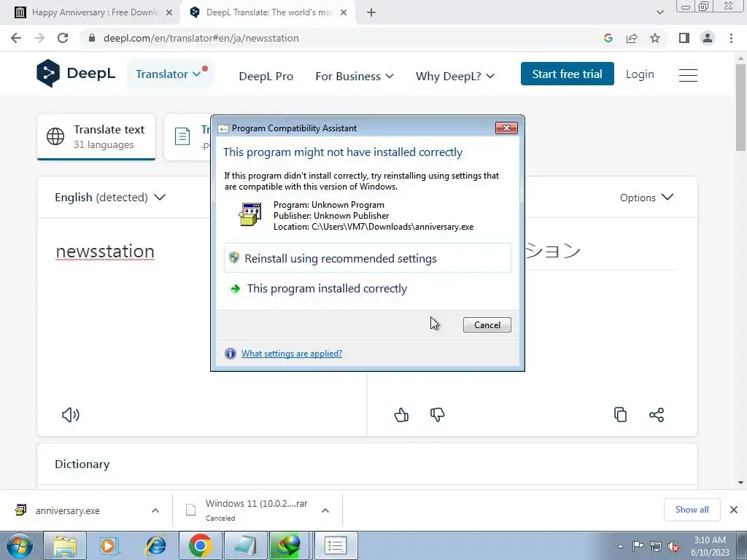Give thumbs down to the translation

point(438,415)
